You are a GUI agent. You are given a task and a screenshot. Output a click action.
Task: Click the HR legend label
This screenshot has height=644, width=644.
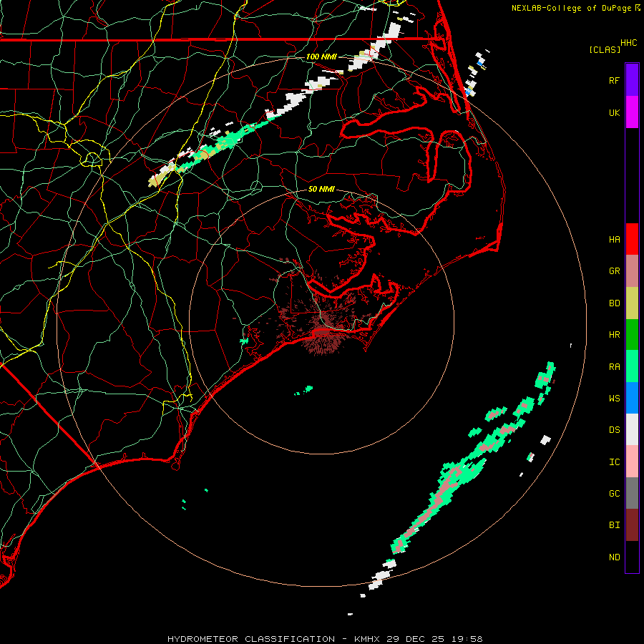(x=614, y=335)
